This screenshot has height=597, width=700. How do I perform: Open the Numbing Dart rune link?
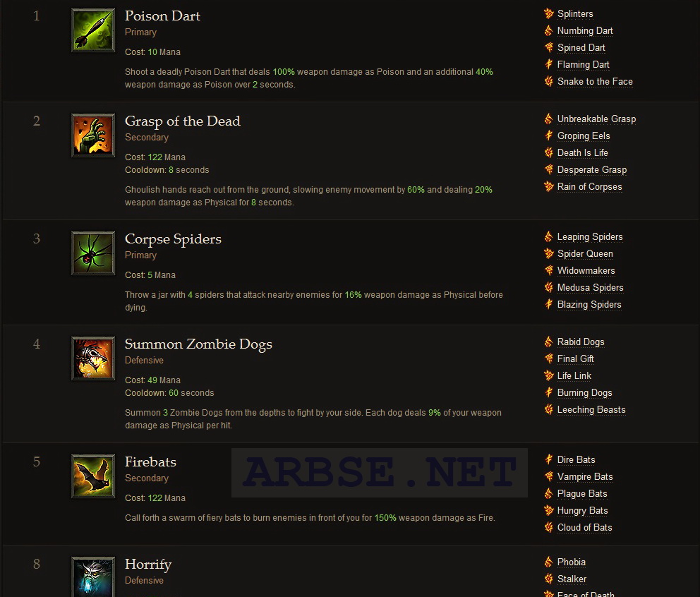(585, 31)
